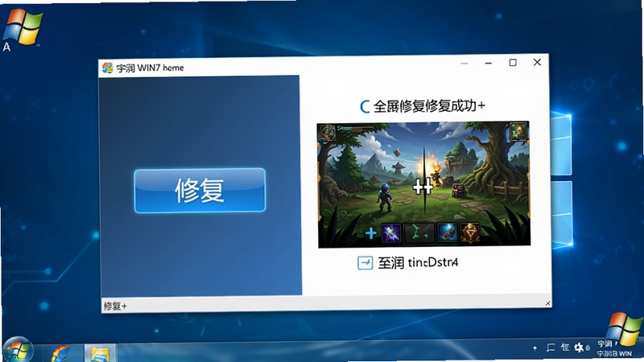Click the blue plus icon in the game skill bar
The height and width of the screenshot is (362, 644).
pos(371,233)
